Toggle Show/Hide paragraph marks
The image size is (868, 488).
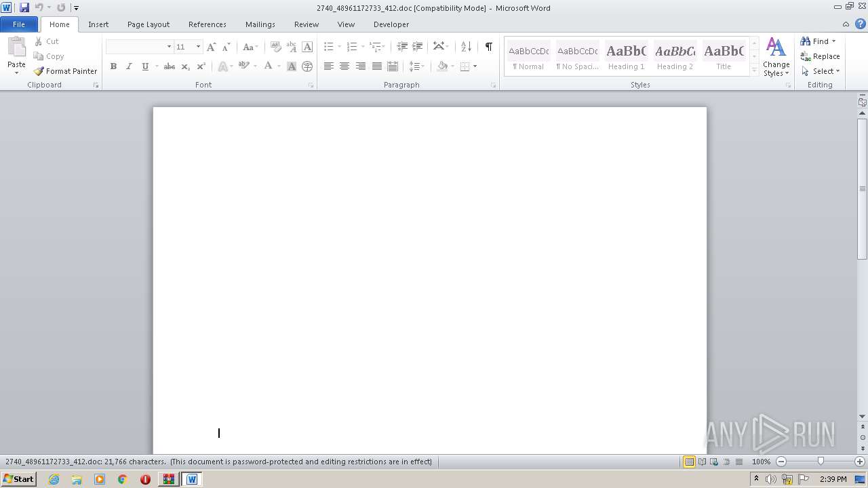pos(488,47)
